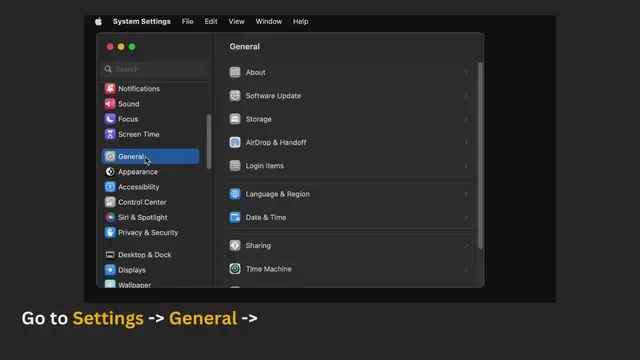Select the Appearance label in sidebar
Screen dimensions: 640x360
(138, 172)
